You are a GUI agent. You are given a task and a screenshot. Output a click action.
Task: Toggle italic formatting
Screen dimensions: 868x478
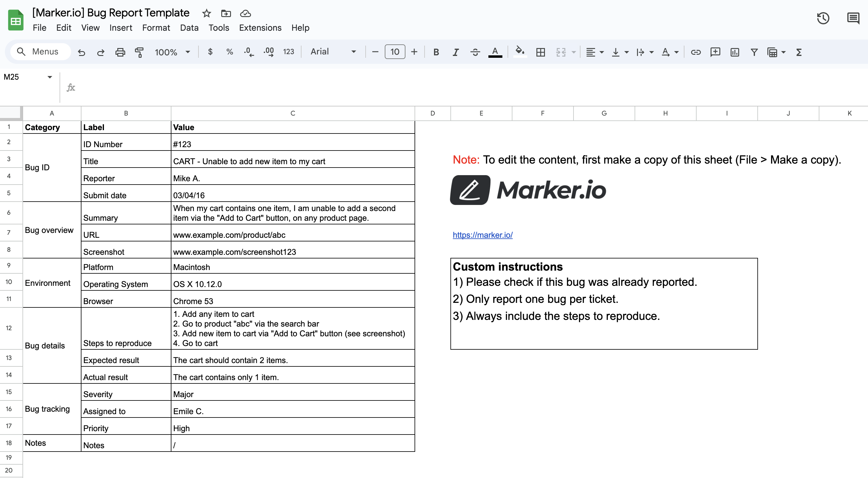[455, 52]
